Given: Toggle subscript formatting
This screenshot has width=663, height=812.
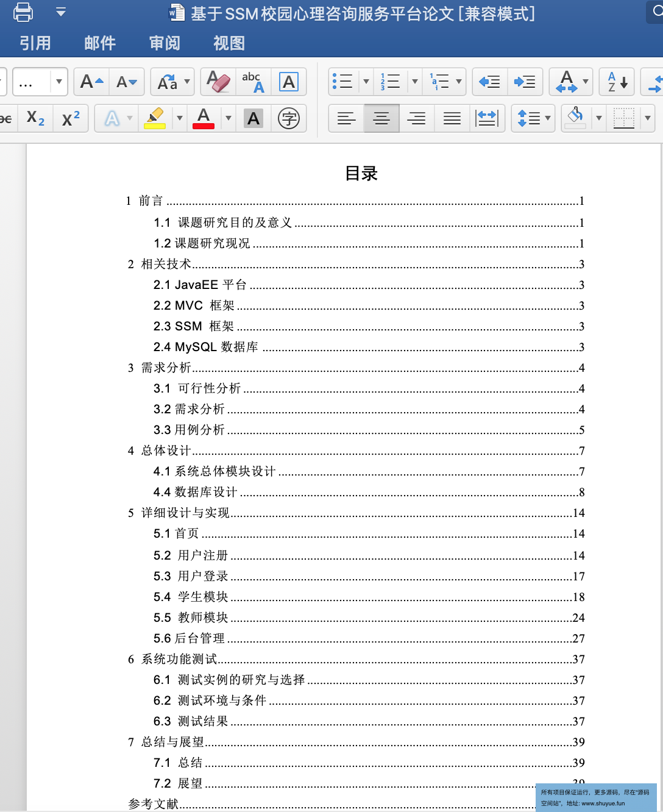Looking at the screenshot, I should coord(35,118).
